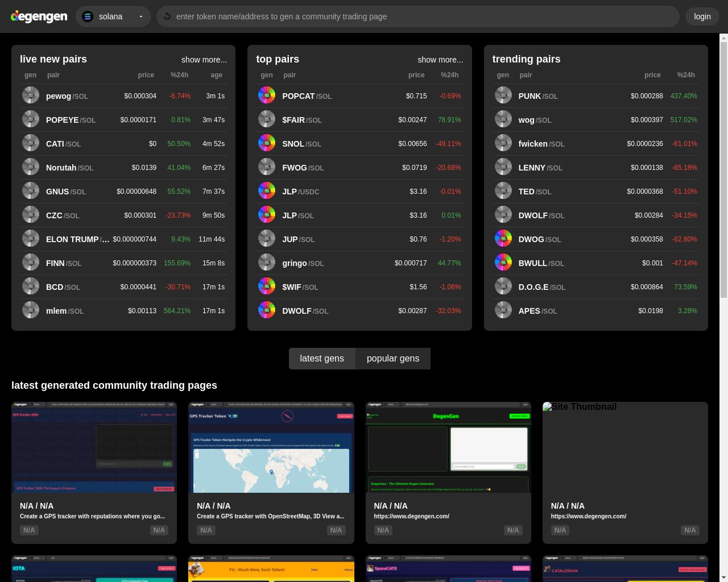
Task: Click the page vertical scrollbar
Action: point(723,169)
